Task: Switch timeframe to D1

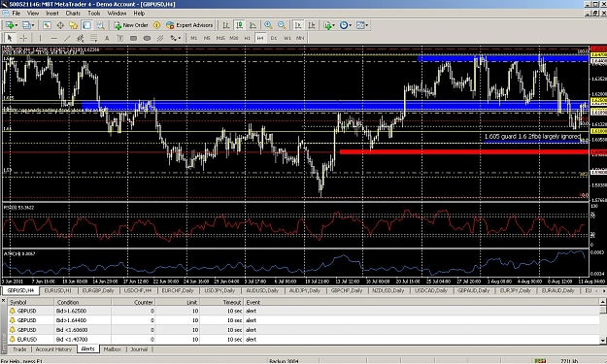Action: [x=274, y=38]
